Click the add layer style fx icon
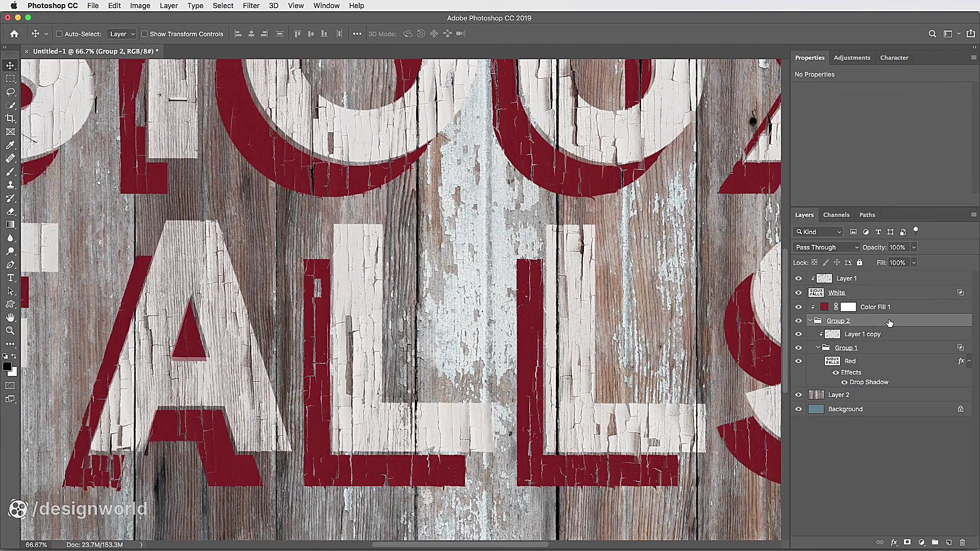The image size is (980, 551). click(894, 542)
